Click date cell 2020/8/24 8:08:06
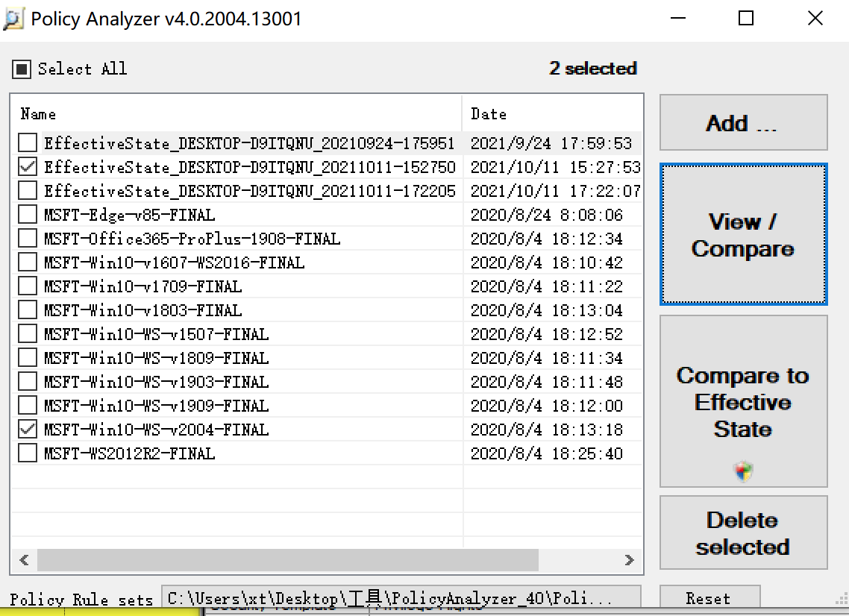 tap(547, 215)
